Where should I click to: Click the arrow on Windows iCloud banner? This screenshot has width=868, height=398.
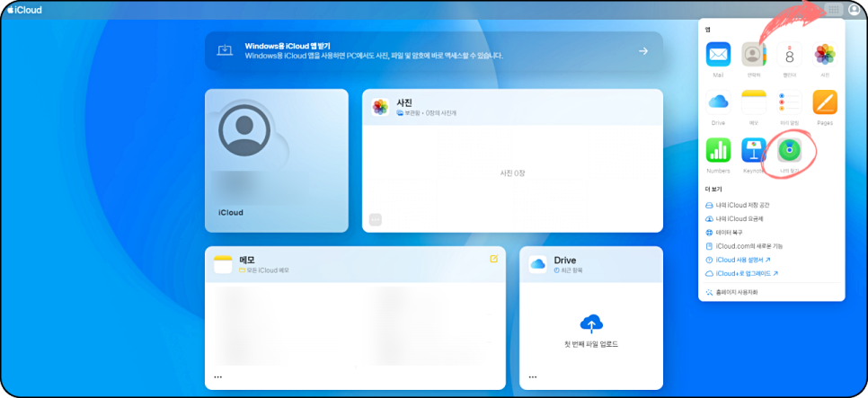(642, 51)
